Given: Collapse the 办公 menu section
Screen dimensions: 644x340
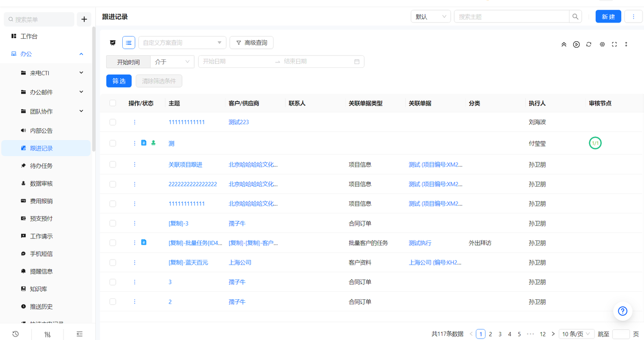Looking at the screenshot, I should [81, 54].
